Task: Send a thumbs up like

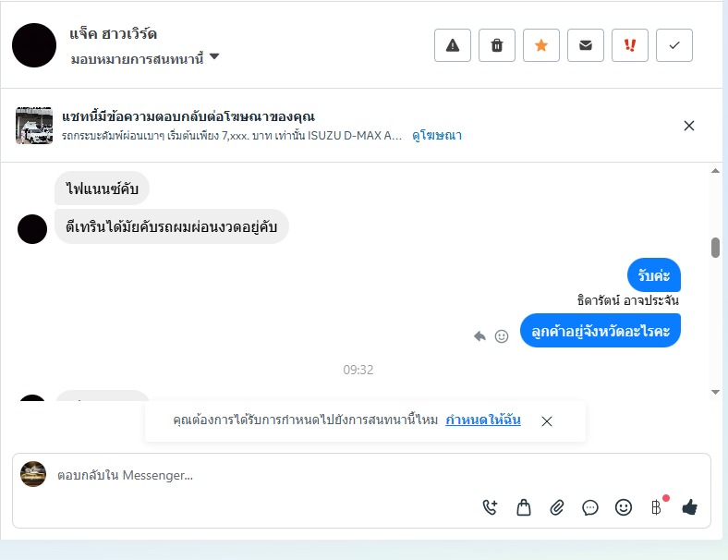Action: [690, 507]
